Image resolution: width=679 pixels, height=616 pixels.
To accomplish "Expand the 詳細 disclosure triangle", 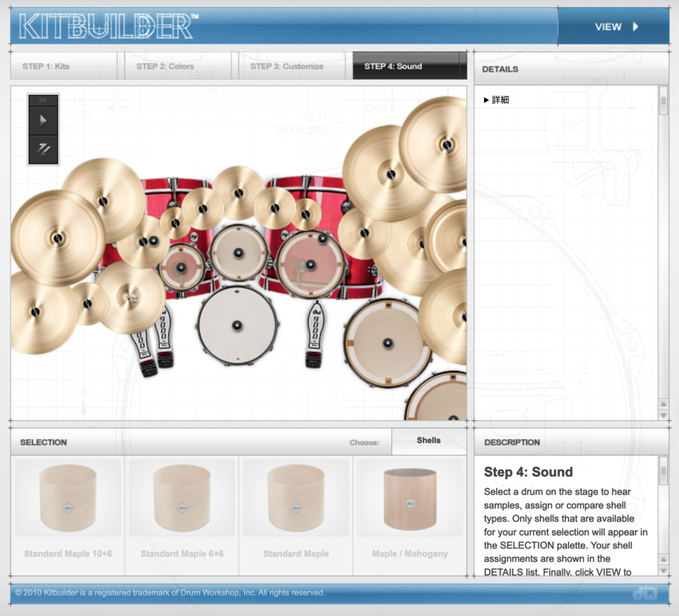I will pyautogui.click(x=486, y=100).
